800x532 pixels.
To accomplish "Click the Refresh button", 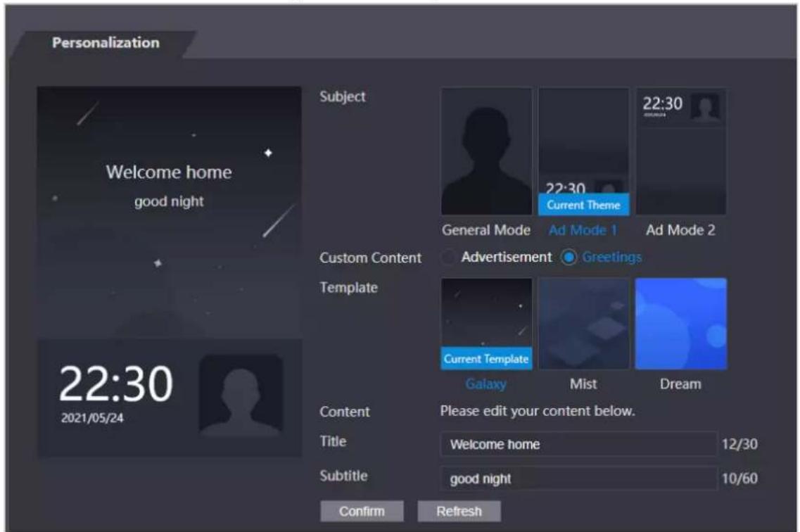I will tap(459, 511).
